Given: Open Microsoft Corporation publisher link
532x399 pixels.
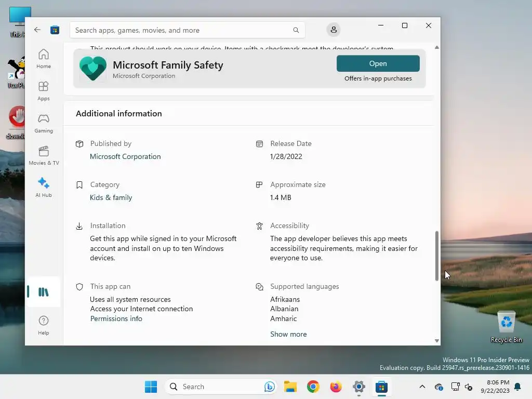Looking at the screenshot, I should click(x=125, y=156).
